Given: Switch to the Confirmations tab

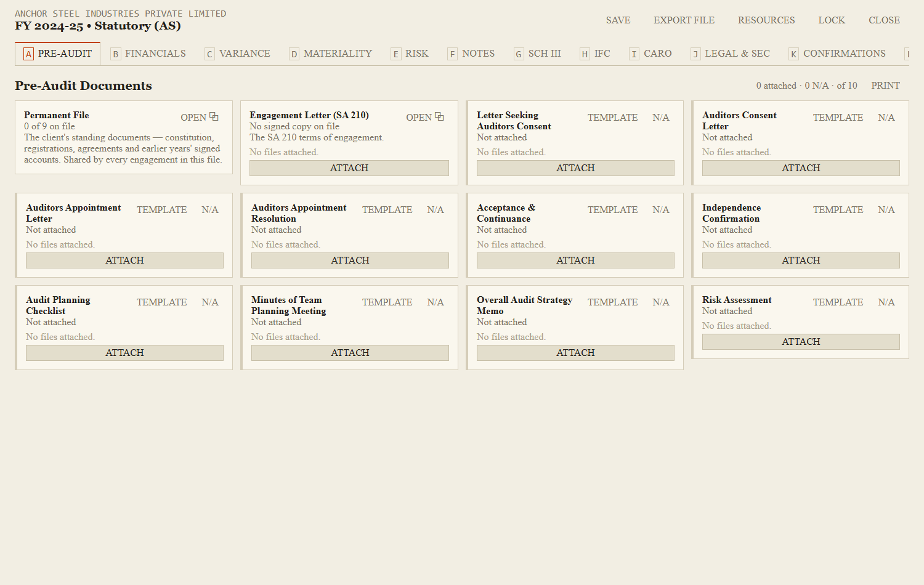Looking at the screenshot, I should 838,54.
